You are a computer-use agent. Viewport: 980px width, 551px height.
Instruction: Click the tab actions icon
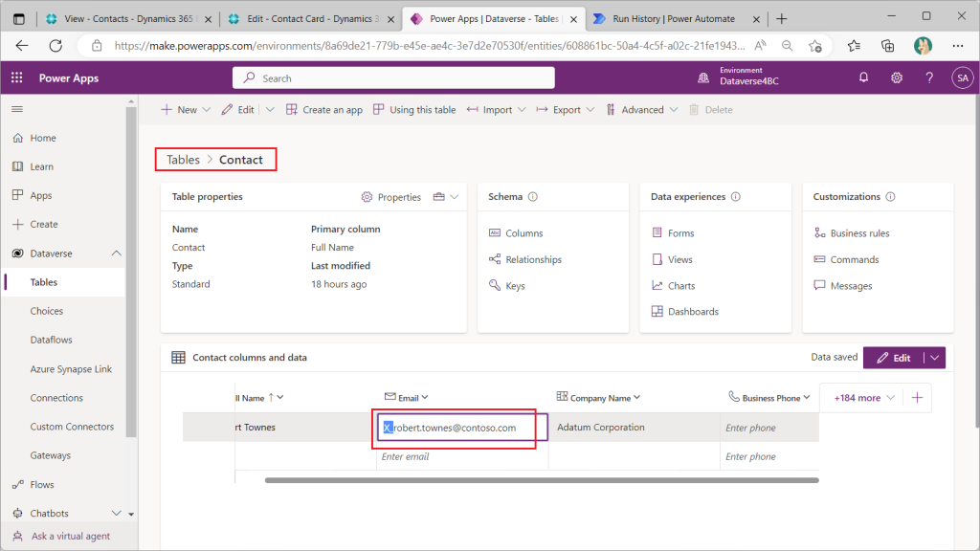point(19,19)
